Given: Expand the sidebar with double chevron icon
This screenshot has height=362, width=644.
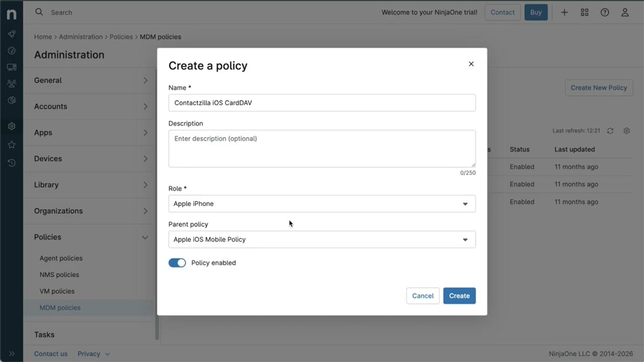Looking at the screenshot, I should pyautogui.click(x=12, y=354).
